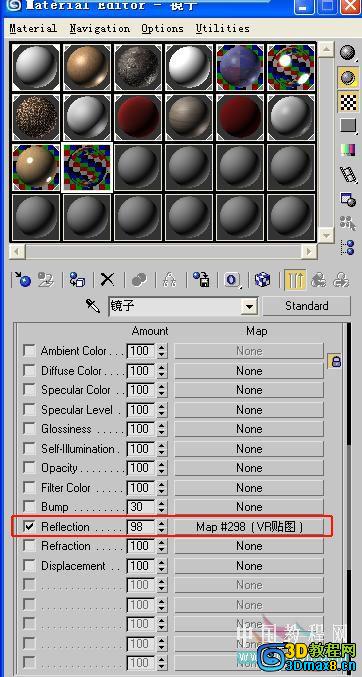The width and height of the screenshot is (362, 677).
Task: Click the Put to Library icon
Action: [201, 280]
